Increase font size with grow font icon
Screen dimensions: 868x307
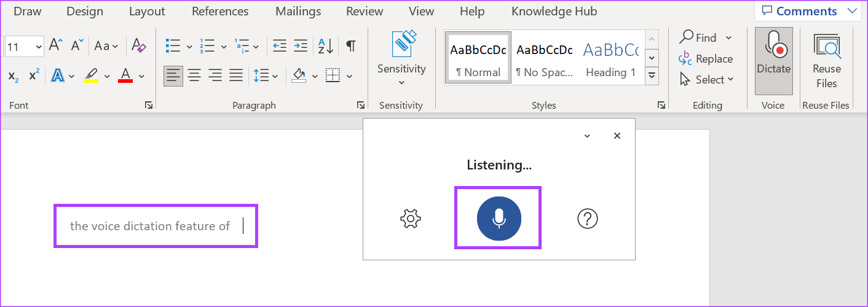pos(55,45)
